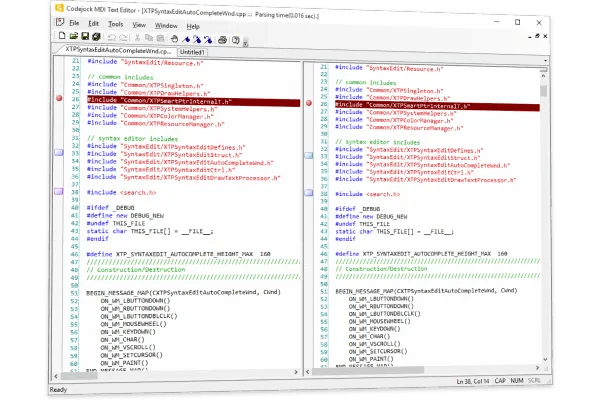Image resolution: width=600 pixels, height=400 pixels.
Task: Open the Tools menu
Action: point(116,24)
